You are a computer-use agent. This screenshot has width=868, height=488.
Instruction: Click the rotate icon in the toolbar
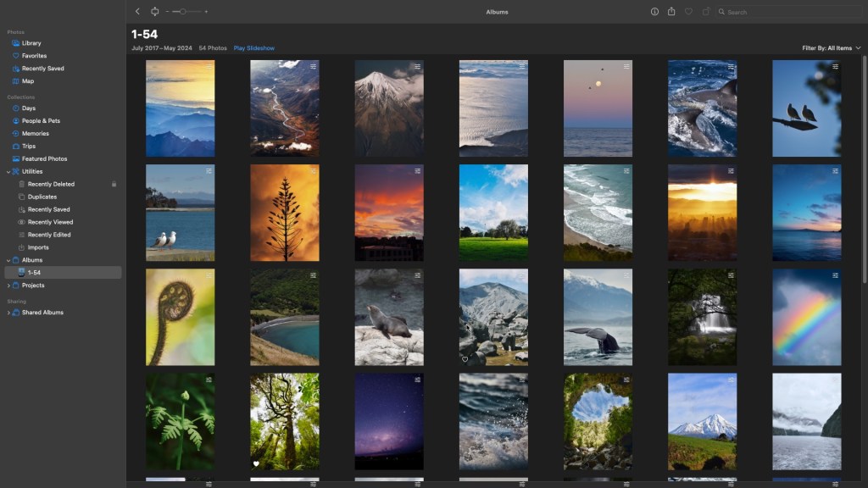point(705,12)
